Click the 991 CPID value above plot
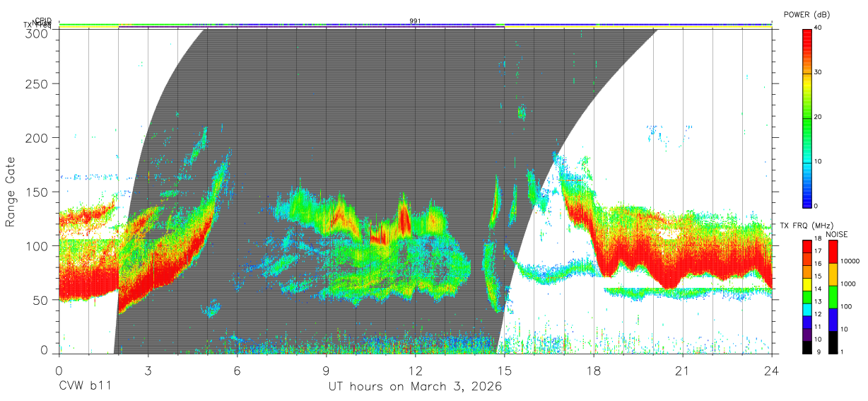The height and width of the screenshot is (401, 868). click(x=415, y=21)
